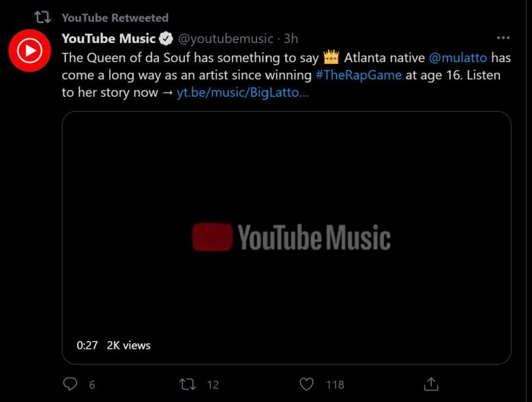Click the 0:27 video duration label
The height and width of the screenshot is (402, 532).
[x=87, y=345]
